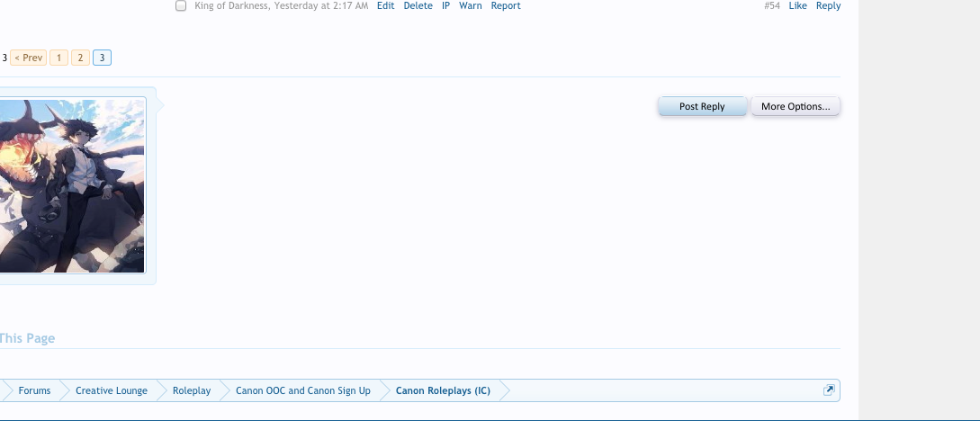Open the King of Darkness profile link
The width and height of the screenshot is (980, 421).
pos(232,5)
